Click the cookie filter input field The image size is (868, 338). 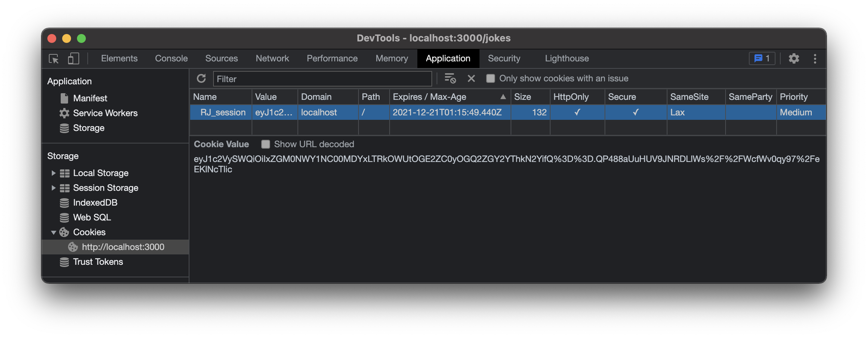pyautogui.click(x=322, y=78)
